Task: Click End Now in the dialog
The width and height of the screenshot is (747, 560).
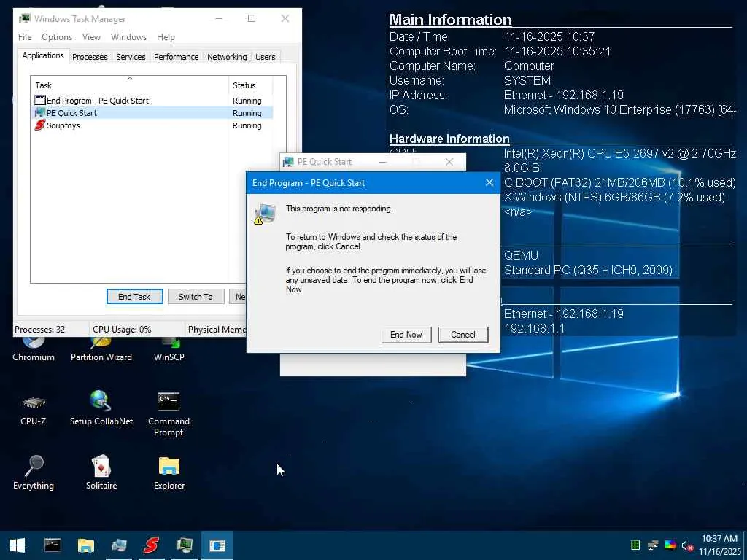Action: tap(406, 335)
